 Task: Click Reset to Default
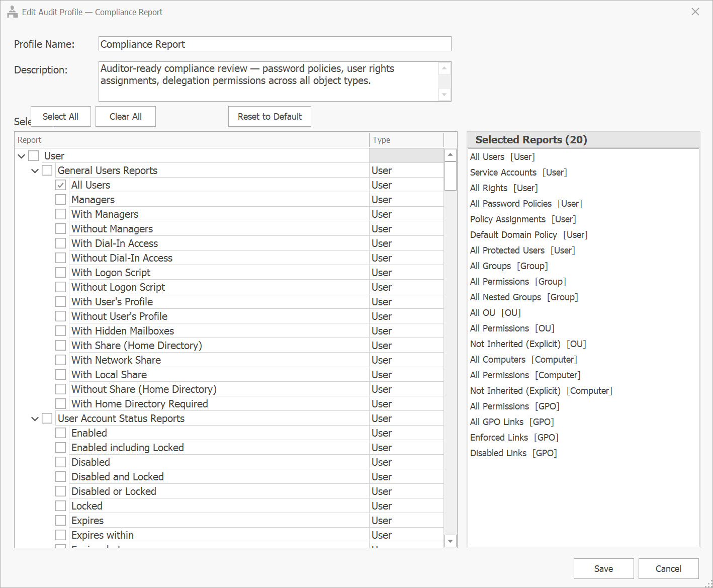click(x=270, y=116)
